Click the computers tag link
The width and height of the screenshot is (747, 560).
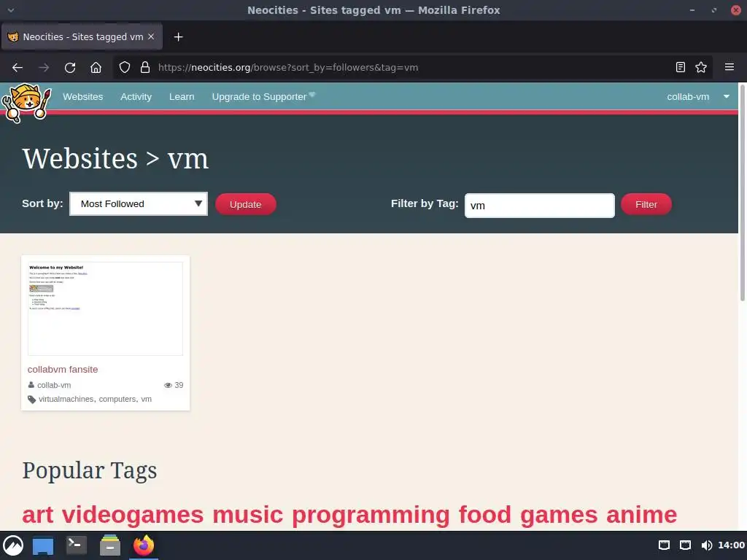(x=117, y=399)
